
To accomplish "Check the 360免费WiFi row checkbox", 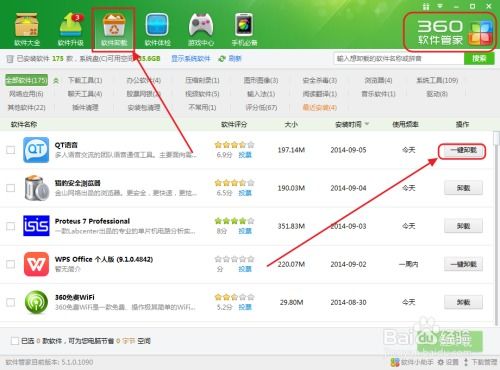I will click(x=11, y=302).
